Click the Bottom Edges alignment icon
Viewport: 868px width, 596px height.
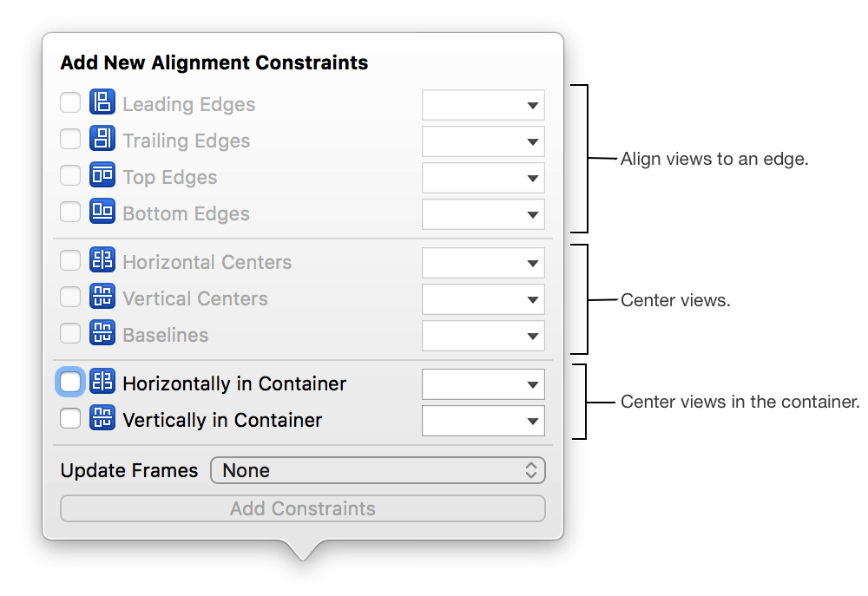coord(102,213)
